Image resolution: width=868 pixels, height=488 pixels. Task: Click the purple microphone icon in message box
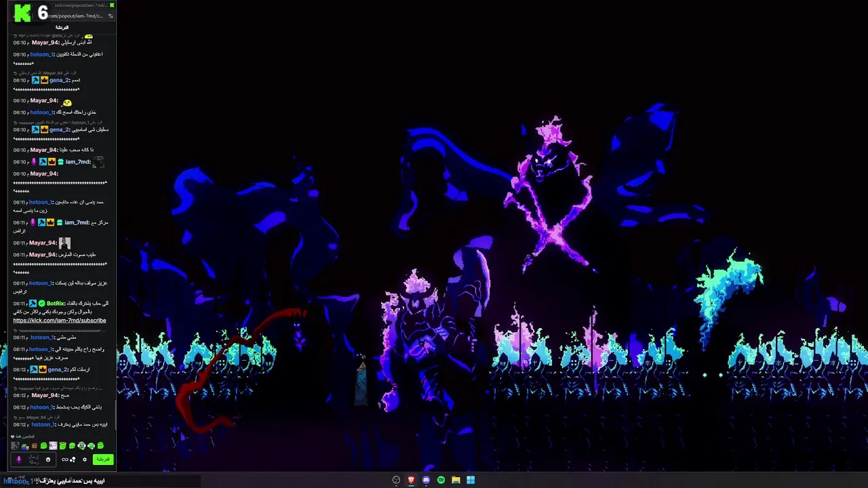19,460
